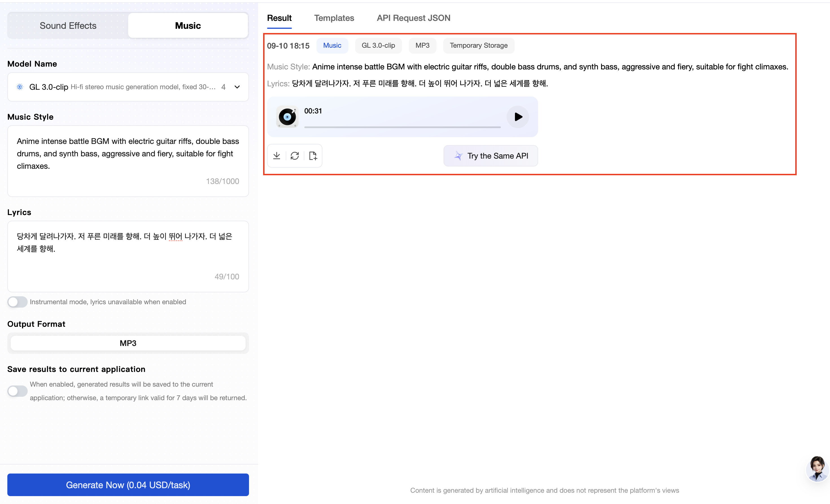Screen dimensions: 830x504
Task: Open the Templates tab
Action: 334,18
